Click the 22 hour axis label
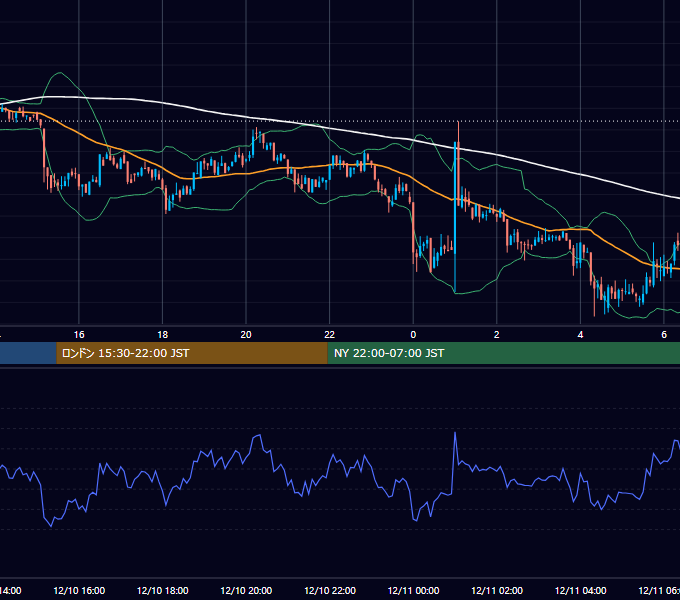Image resolution: width=680 pixels, height=600 pixels. [330, 335]
